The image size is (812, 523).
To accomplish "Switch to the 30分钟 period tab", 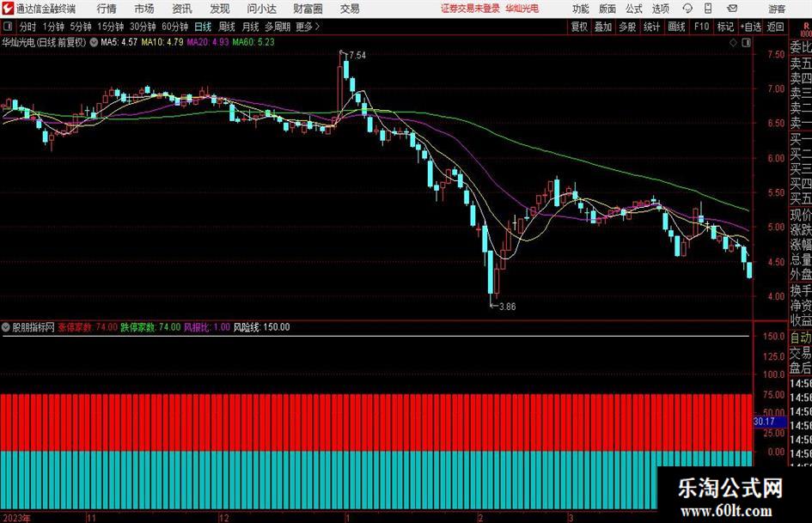I will point(143,27).
